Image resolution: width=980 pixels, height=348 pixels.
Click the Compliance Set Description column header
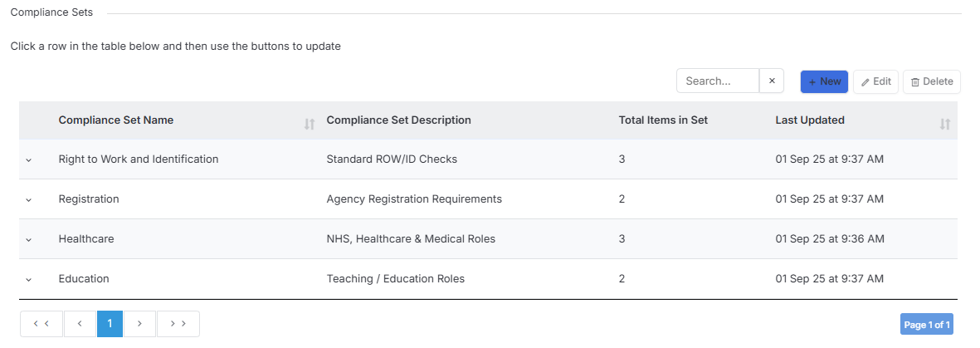click(399, 120)
